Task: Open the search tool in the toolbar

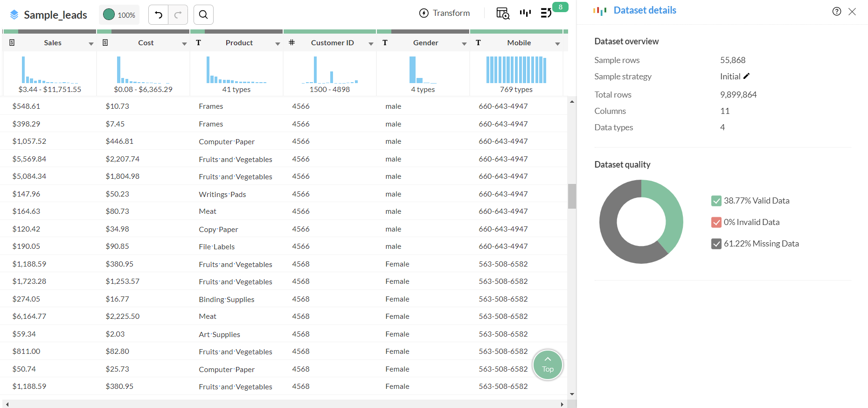Action: coord(203,15)
